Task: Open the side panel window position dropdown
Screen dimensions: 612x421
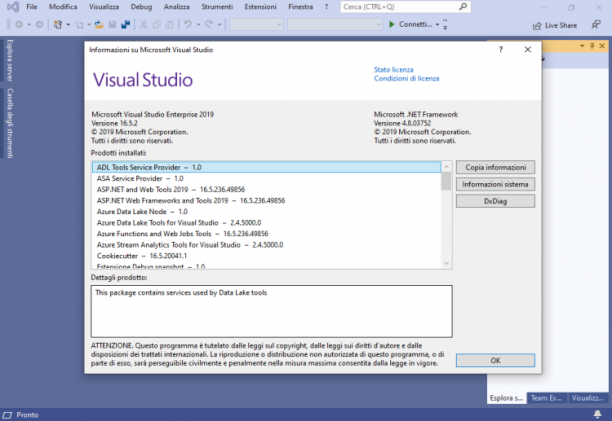Action: (582, 46)
